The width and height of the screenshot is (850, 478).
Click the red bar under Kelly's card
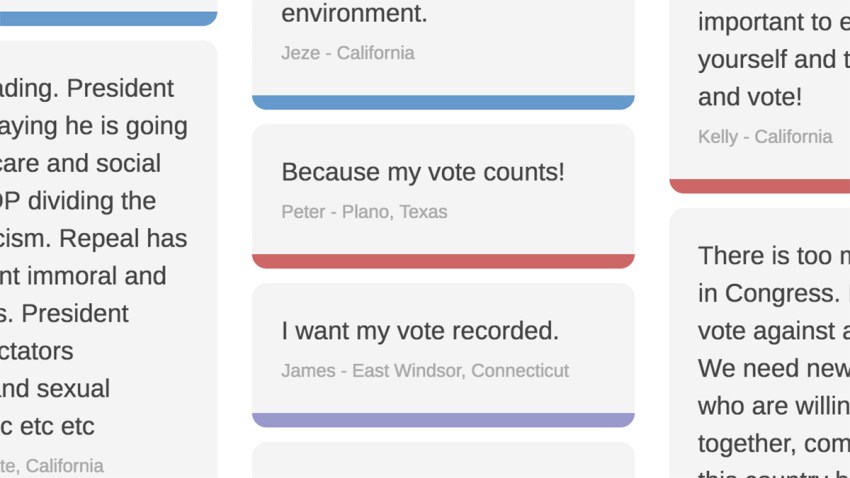[x=759, y=186]
